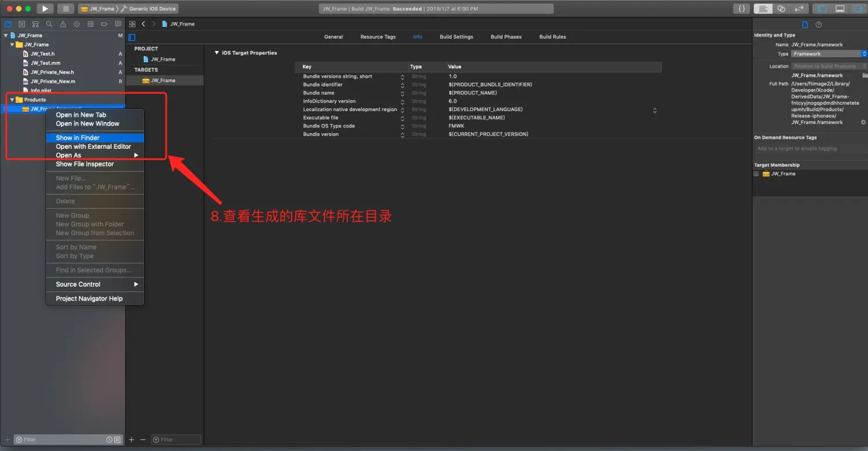Show the Assistant editor

781,9
